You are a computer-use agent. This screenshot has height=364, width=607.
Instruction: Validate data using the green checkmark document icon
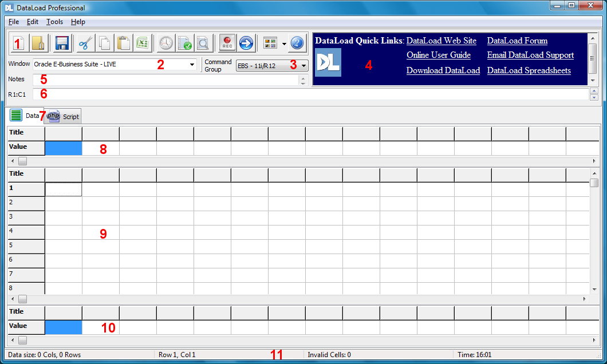(x=184, y=43)
